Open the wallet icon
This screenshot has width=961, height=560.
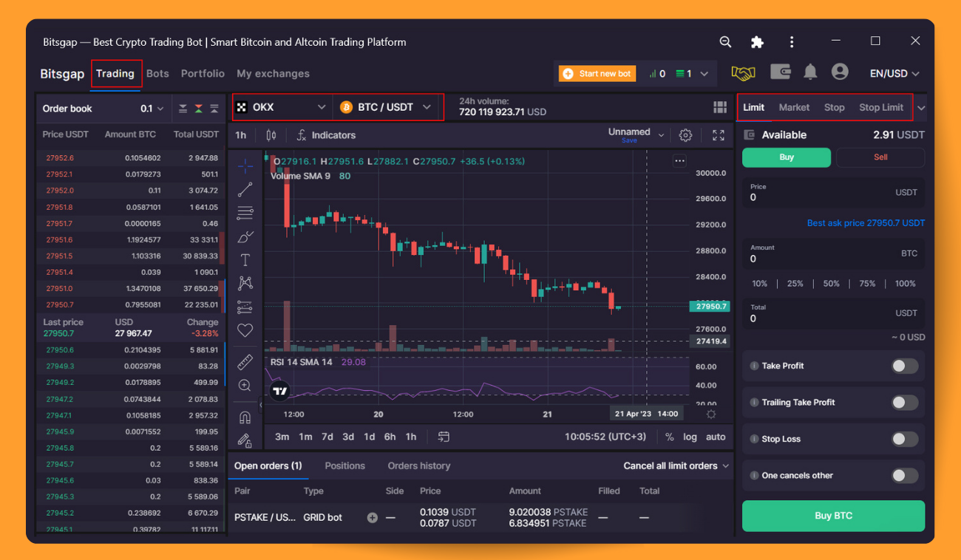(780, 72)
